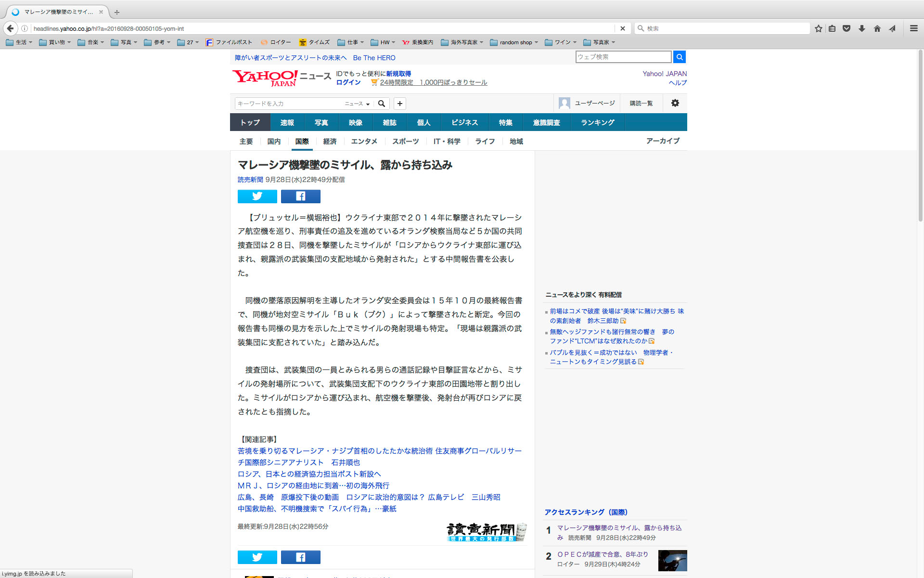Image resolution: width=924 pixels, height=578 pixels.
Task: Select the ランキング navigation tab
Action: tap(597, 122)
